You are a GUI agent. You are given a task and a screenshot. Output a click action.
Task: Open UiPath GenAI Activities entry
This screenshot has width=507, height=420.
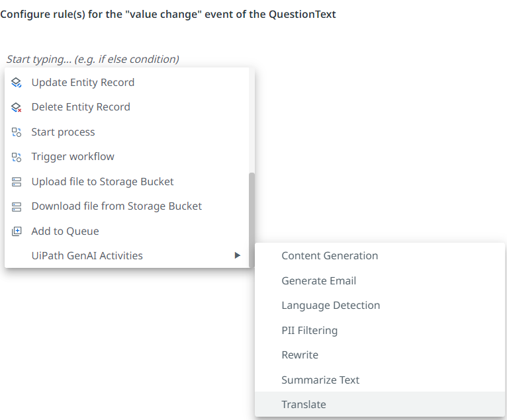(87, 256)
